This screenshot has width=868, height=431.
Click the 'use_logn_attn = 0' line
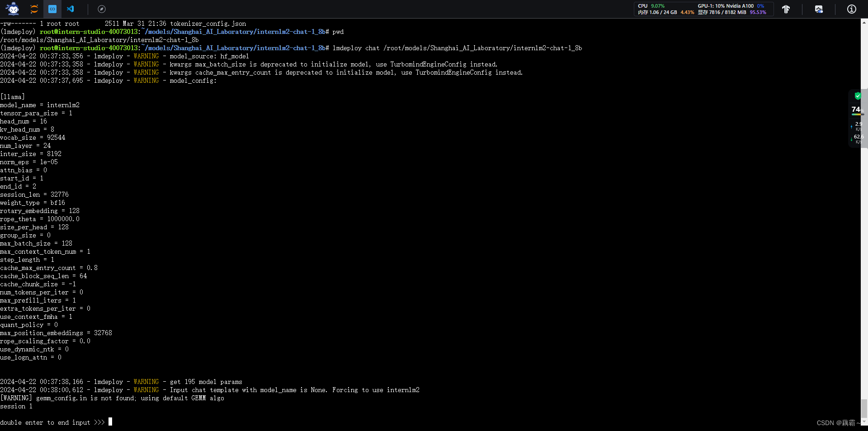click(x=31, y=357)
